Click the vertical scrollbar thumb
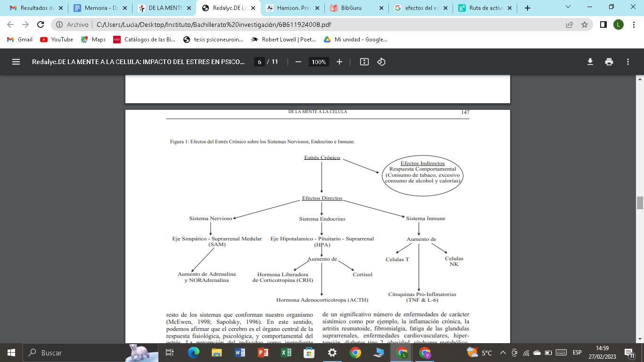 pyautogui.click(x=640, y=203)
